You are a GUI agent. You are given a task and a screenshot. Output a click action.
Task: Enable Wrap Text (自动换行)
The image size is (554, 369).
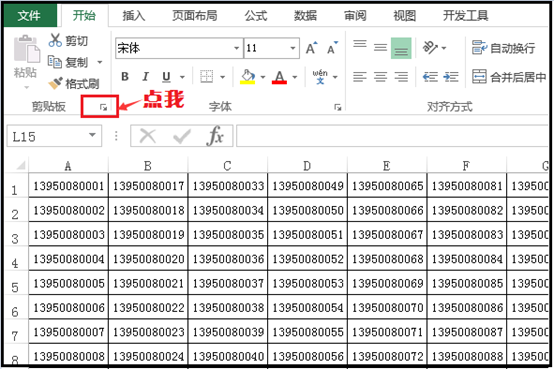point(503,48)
